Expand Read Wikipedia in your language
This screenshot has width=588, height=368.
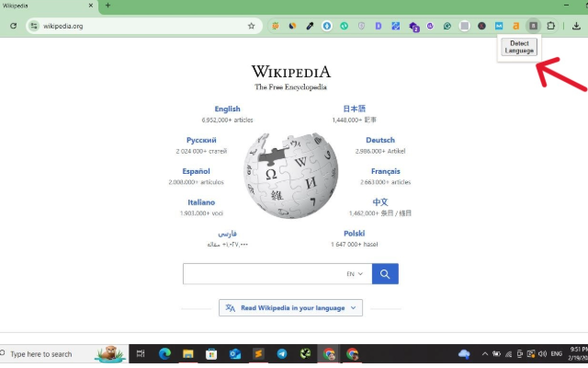(x=290, y=308)
